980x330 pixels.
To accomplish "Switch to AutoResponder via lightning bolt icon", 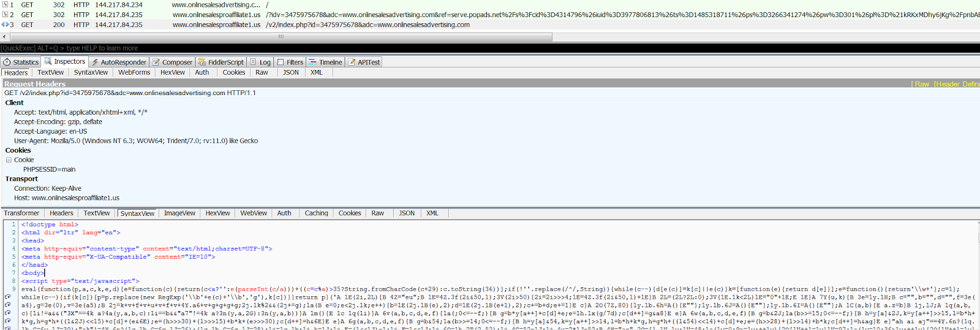I will click(95, 62).
